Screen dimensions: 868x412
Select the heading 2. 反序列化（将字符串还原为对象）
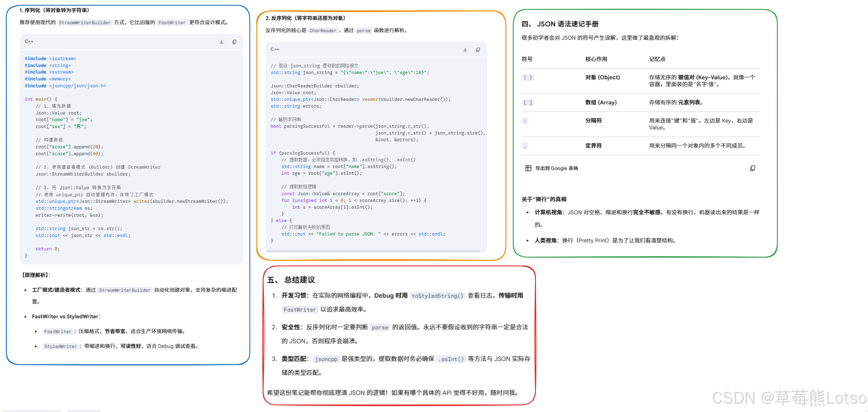305,18
